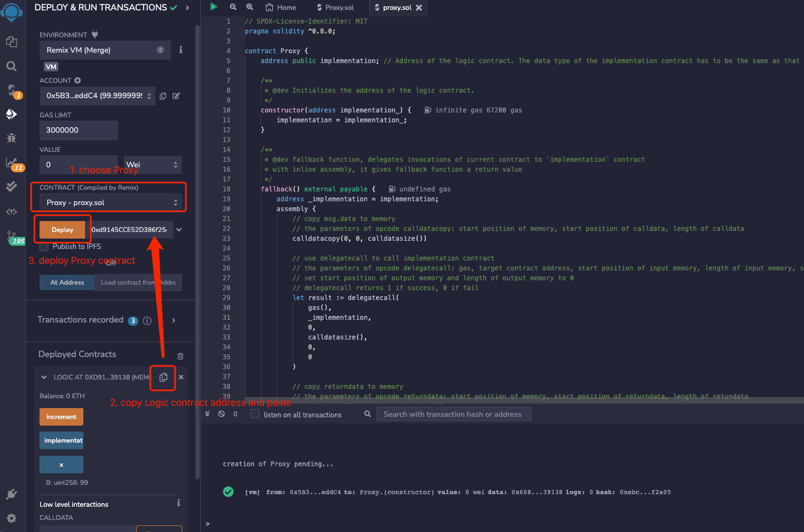Open the Environment Remix VM dropdown

pyautogui.click(x=105, y=50)
